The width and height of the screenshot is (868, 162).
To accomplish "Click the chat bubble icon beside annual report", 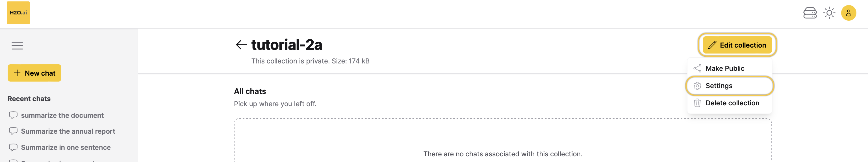I will click(13, 131).
